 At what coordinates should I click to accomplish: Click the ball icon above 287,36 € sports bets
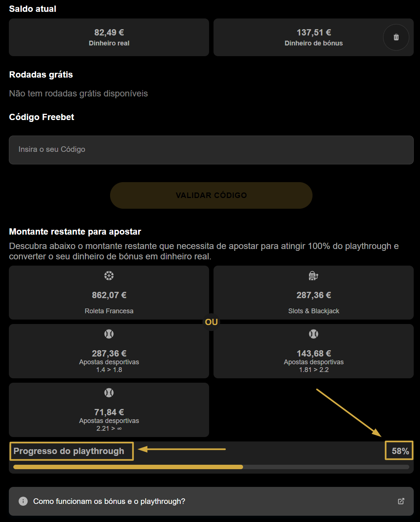click(x=109, y=334)
